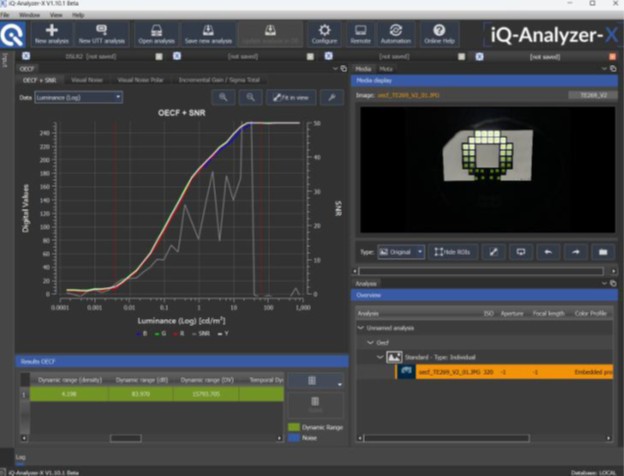The width and height of the screenshot is (624, 476).
Task: Launch the Automation tool
Action: (x=396, y=34)
